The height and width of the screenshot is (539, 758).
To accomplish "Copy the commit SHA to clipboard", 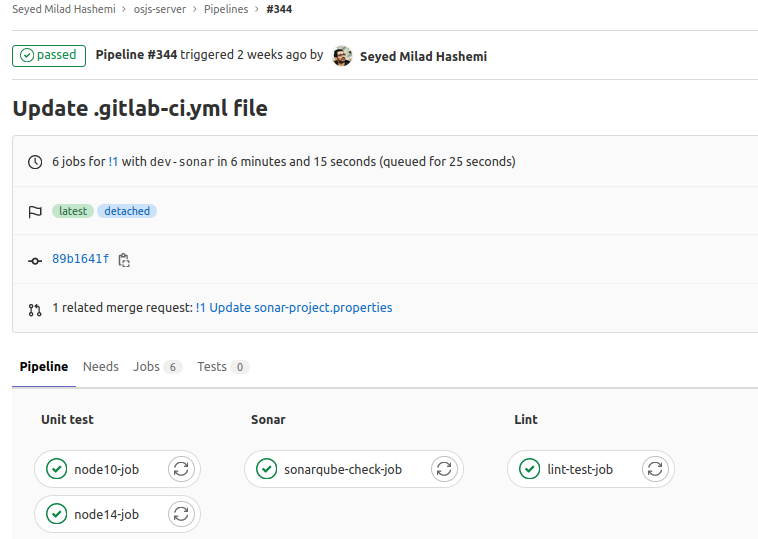I will coord(124,260).
